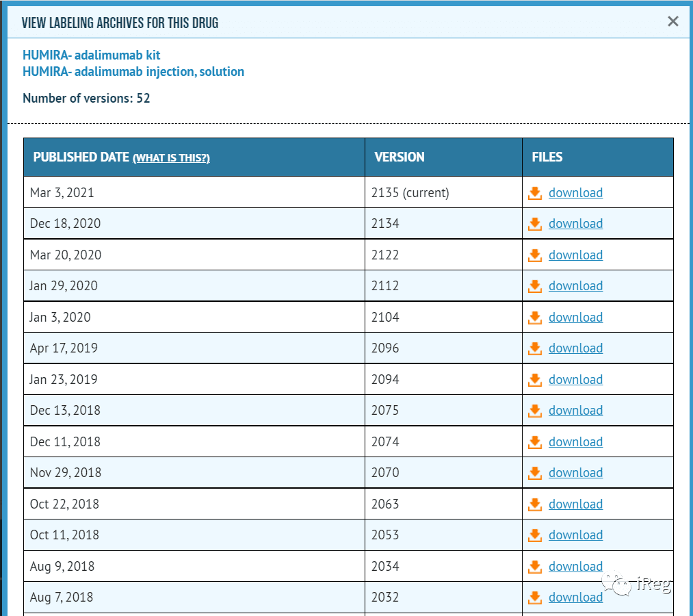Click the 'Number of versions: 52' text
The width and height of the screenshot is (693, 616).
click(86, 98)
